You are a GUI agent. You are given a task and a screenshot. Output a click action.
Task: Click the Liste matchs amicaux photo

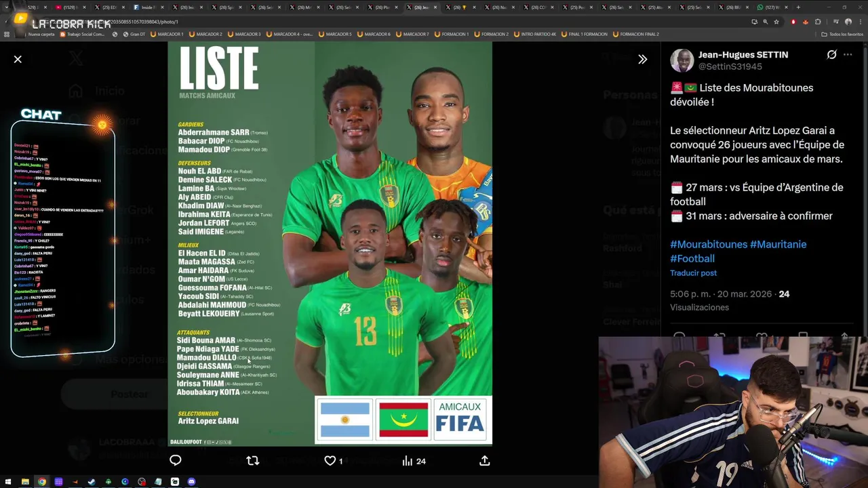pyautogui.click(x=330, y=244)
